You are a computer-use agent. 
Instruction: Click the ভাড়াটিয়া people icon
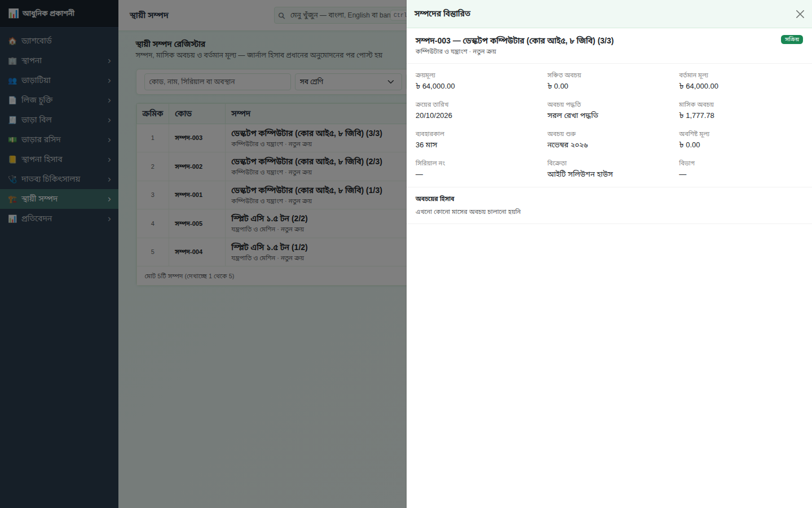pyautogui.click(x=12, y=81)
